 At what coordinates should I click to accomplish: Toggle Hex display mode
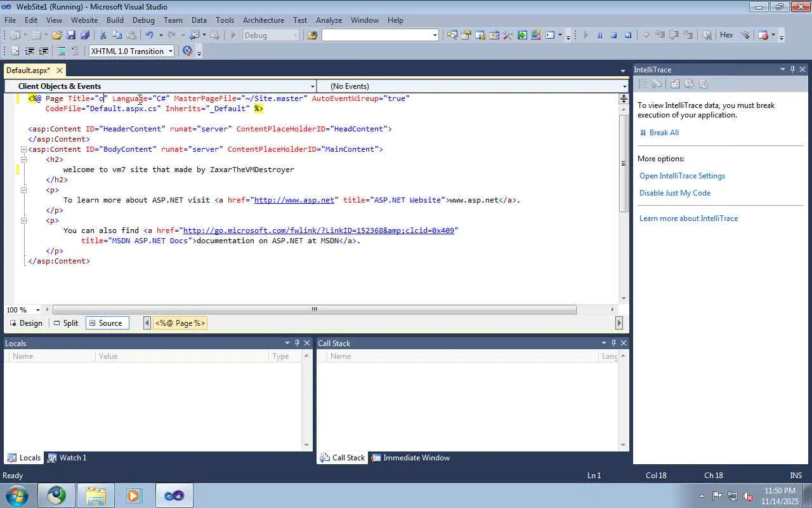(x=726, y=36)
